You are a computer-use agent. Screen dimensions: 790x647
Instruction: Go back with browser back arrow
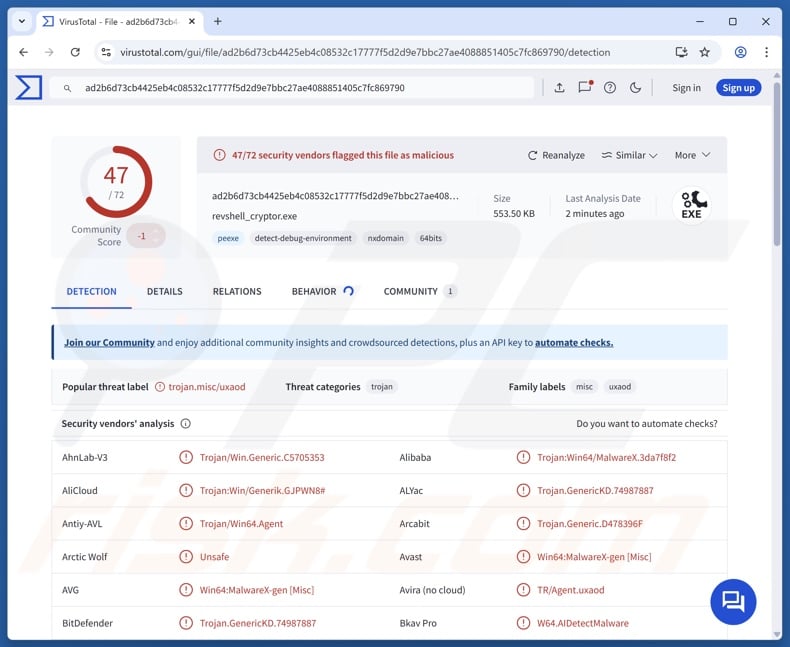[x=24, y=52]
